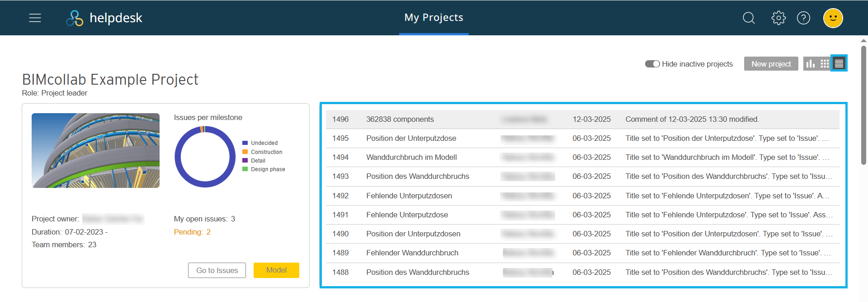Click the Design phase legend swatch
Viewport: 868px width, 302px height.
(245, 169)
